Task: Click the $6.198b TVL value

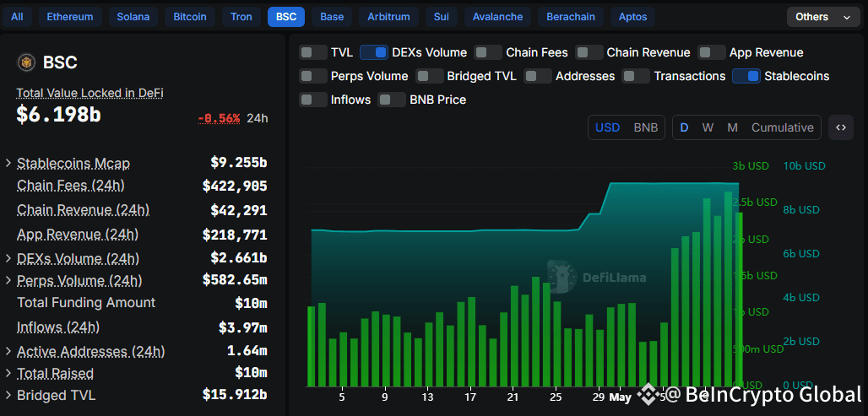Action: pyautogui.click(x=58, y=115)
